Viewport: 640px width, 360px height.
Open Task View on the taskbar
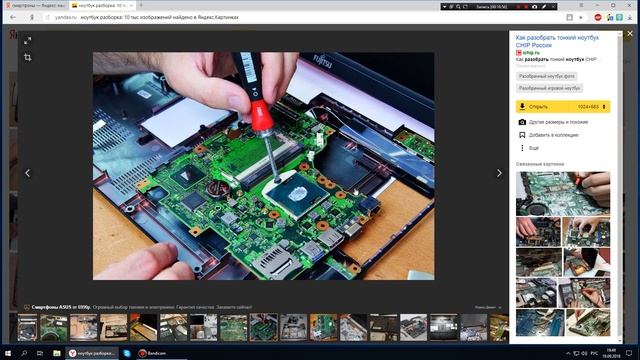point(40,353)
